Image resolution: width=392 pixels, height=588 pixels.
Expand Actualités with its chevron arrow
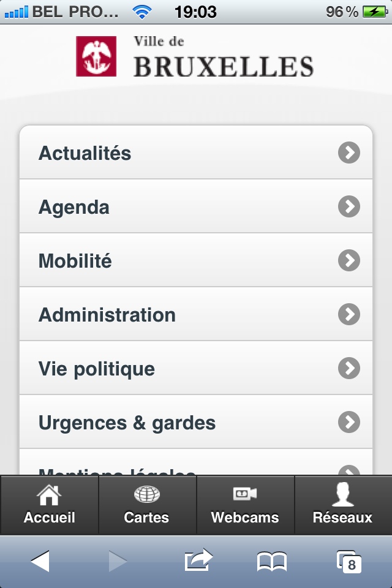point(349,153)
